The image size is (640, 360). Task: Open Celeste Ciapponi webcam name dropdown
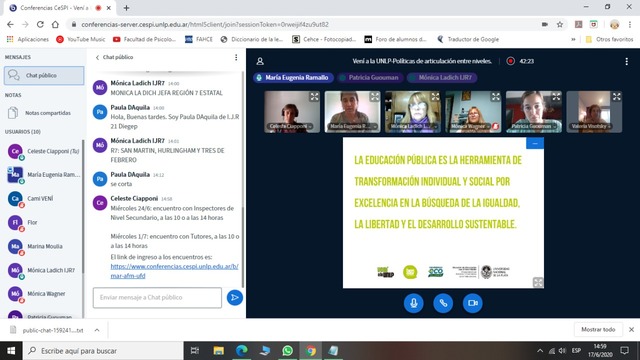290,127
